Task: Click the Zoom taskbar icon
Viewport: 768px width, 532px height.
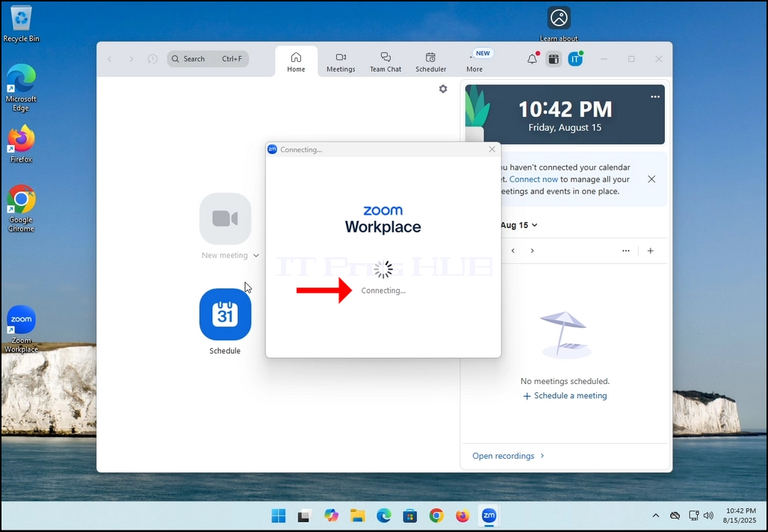Action: pyautogui.click(x=489, y=516)
